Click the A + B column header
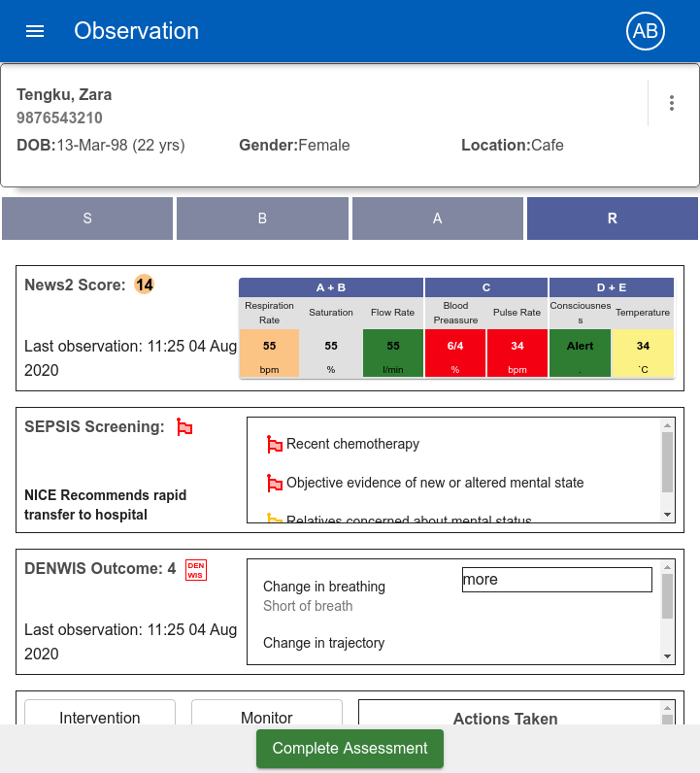700x773 pixels. 331,287
